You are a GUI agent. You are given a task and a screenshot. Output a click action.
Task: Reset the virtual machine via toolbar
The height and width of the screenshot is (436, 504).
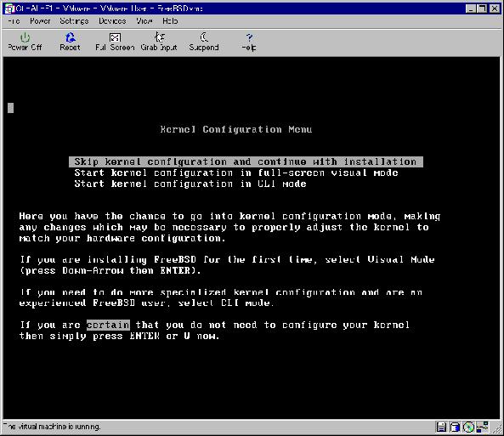[70, 42]
